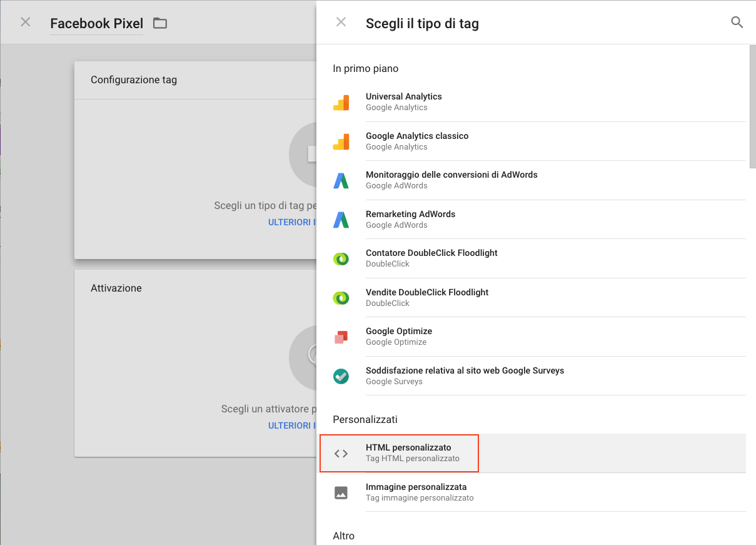Click ULTERIORI link under Attivazione

pos(292,425)
